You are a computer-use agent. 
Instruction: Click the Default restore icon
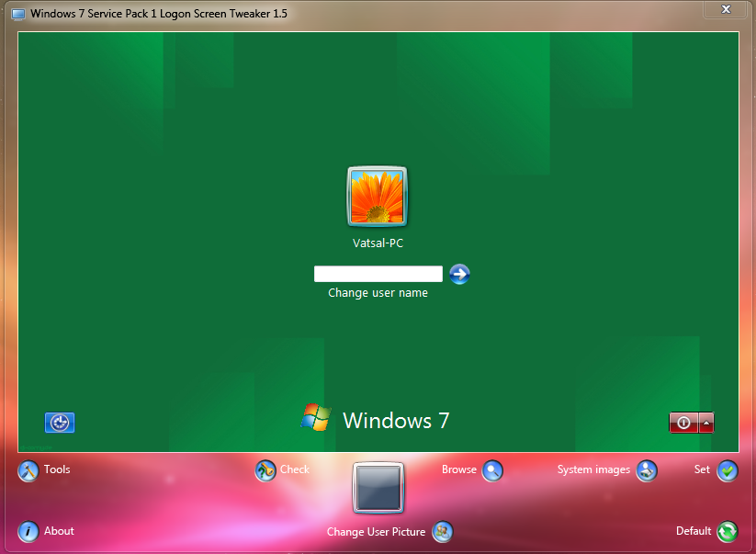[x=728, y=531]
